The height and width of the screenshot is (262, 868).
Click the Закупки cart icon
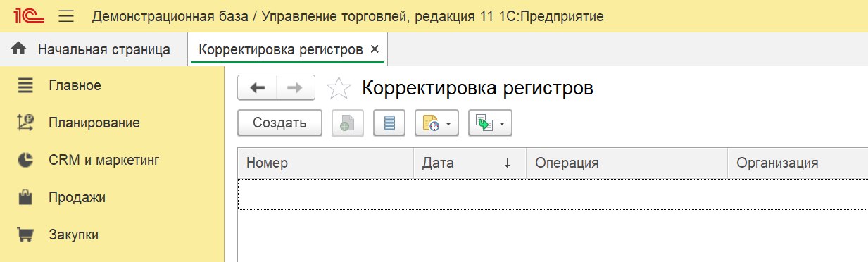click(25, 235)
